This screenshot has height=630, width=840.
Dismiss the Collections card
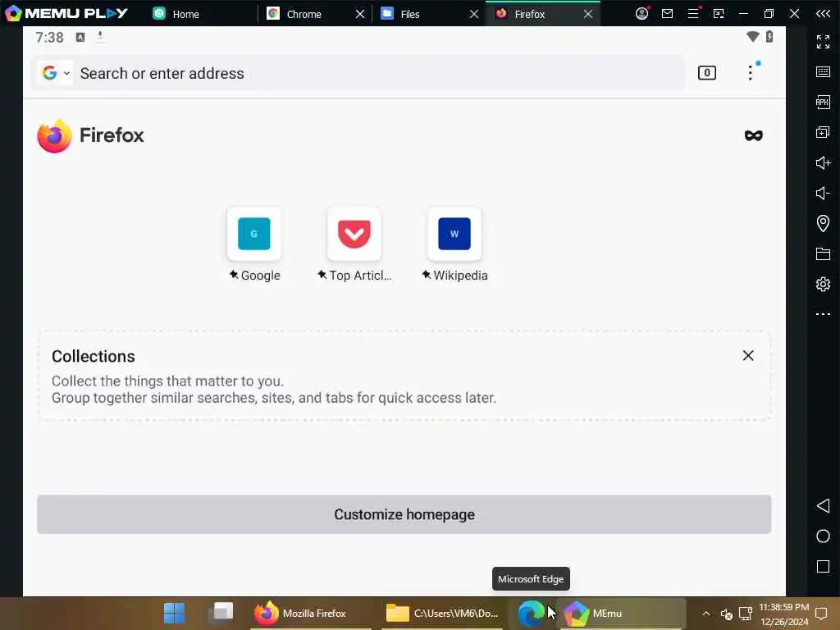(748, 356)
